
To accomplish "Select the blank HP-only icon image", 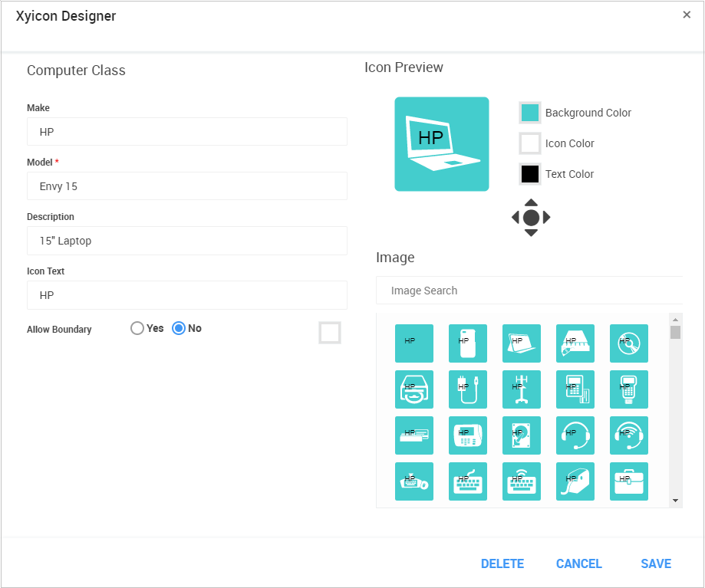I will [x=413, y=343].
